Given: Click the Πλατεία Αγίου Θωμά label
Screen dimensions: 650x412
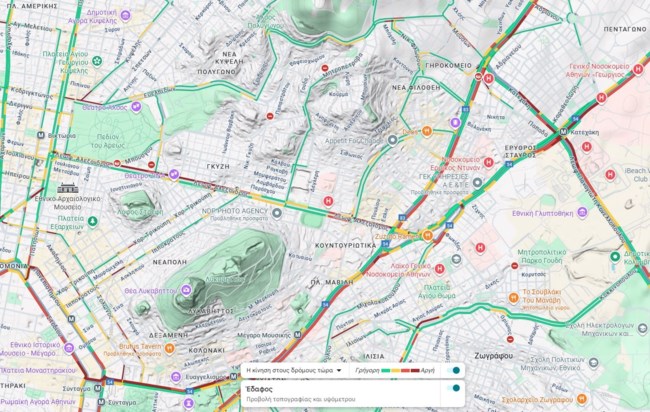Looking at the screenshot, I should pyautogui.click(x=437, y=291).
